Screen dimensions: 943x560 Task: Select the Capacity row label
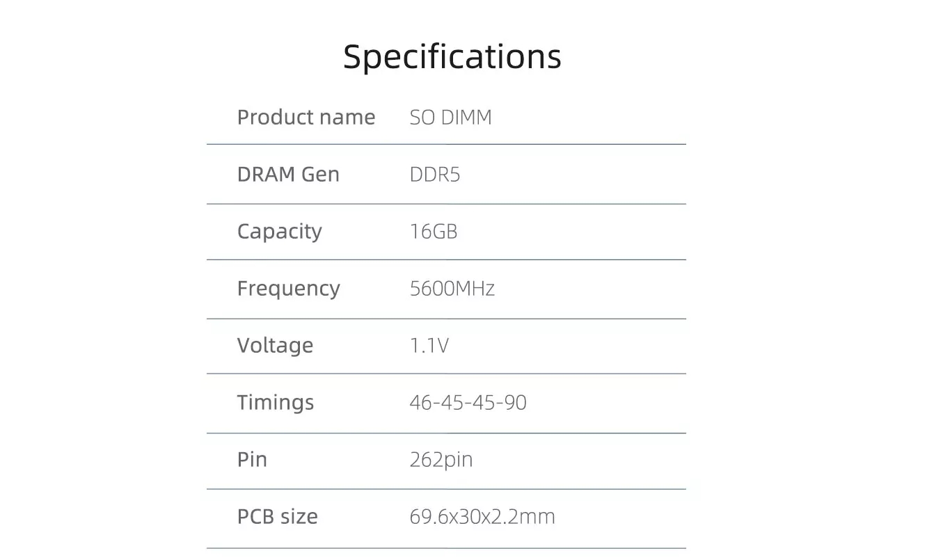pos(280,232)
